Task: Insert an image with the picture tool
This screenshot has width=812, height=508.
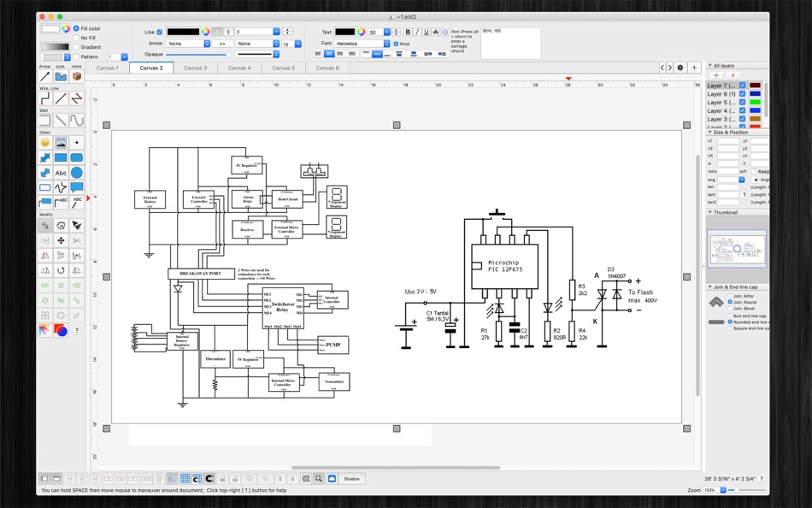Action: tap(61, 143)
